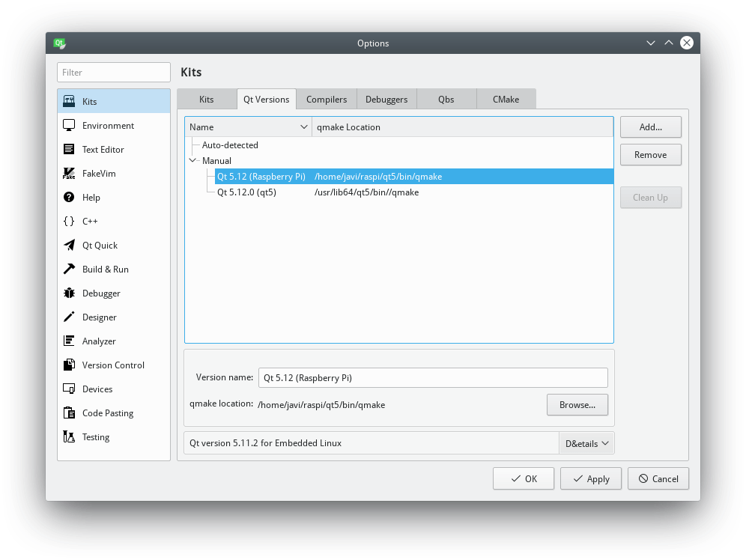Open the Text Editor icon
746x560 pixels.
tap(69, 149)
